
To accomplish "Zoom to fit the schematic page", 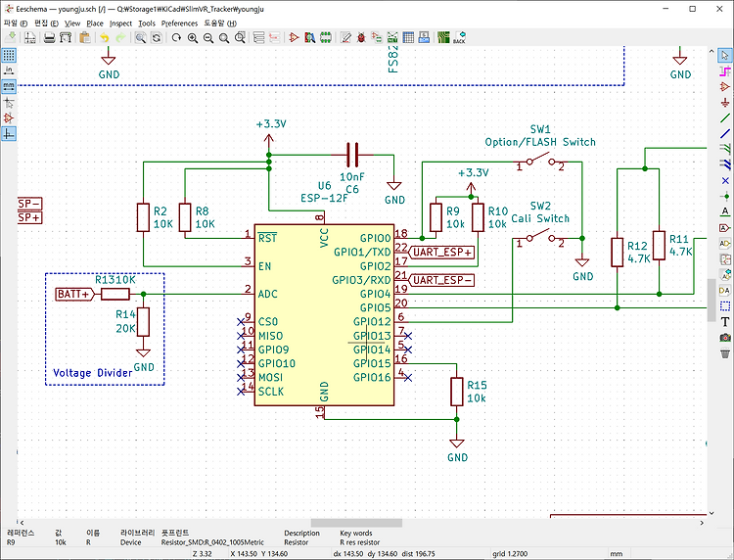I will 224,37.
